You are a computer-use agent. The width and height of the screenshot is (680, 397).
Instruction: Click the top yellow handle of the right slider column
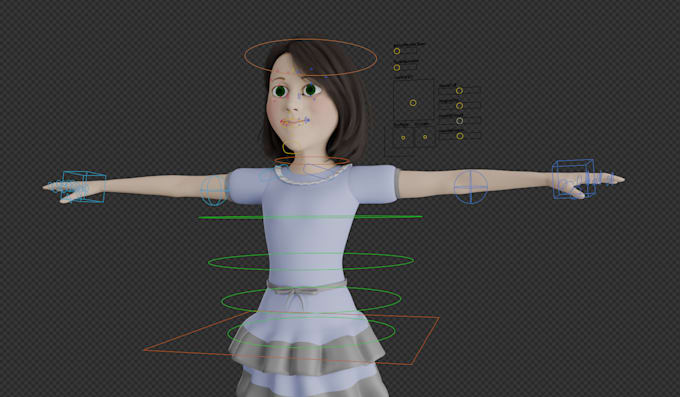460,91
